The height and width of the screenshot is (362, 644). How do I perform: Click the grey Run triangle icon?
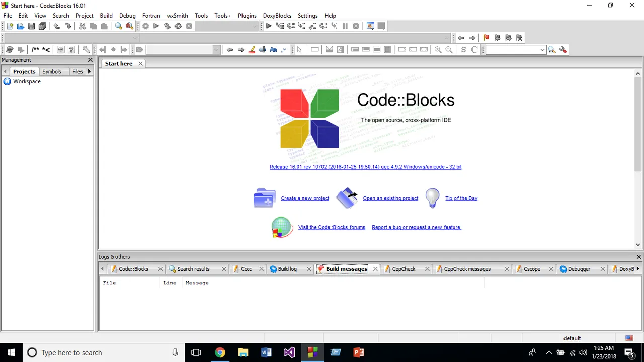coord(156,26)
